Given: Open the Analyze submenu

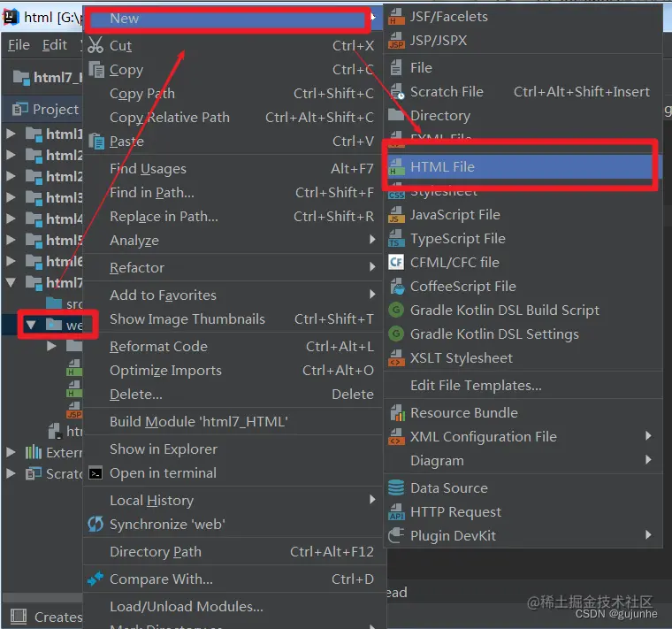Looking at the screenshot, I should tap(232, 241).
